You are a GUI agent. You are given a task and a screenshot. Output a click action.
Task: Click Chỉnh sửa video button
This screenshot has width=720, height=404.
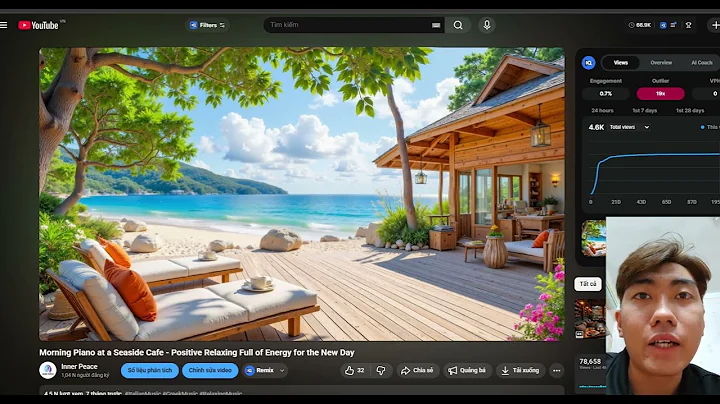[210, 370]
